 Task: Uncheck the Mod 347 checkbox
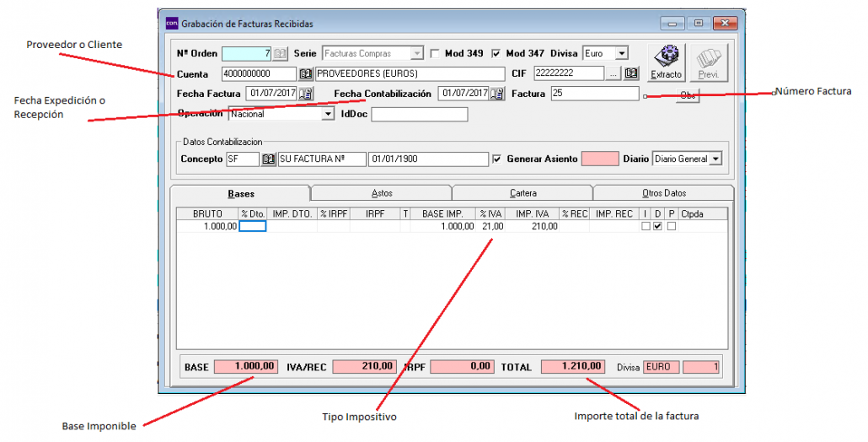pos(496,54)
